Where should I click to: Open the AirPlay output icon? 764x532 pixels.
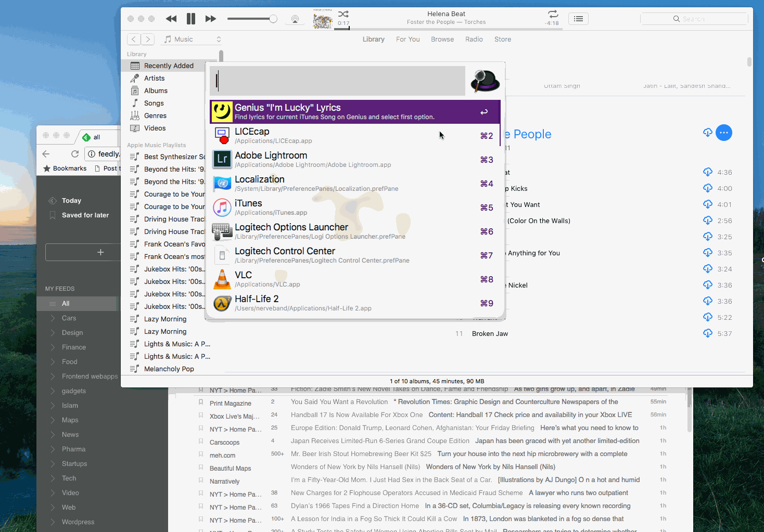tap(295, 19)
